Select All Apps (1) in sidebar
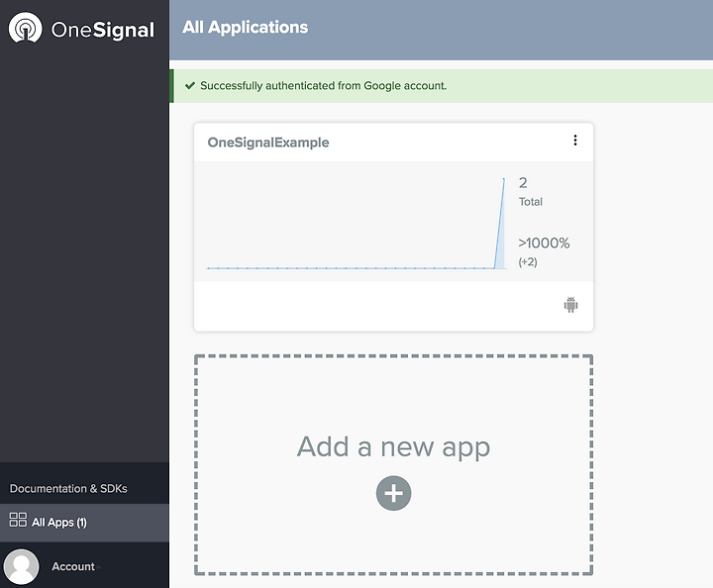Screen dimensions: 713x588 [x=84, y=523]
